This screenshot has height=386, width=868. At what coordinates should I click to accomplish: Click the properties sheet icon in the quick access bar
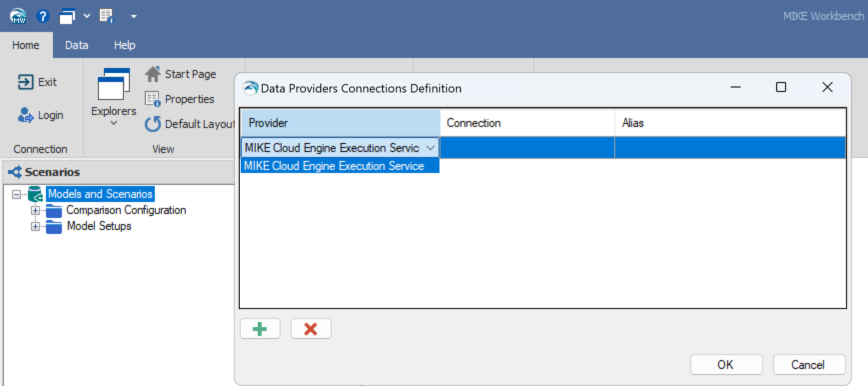click(106, 16)
